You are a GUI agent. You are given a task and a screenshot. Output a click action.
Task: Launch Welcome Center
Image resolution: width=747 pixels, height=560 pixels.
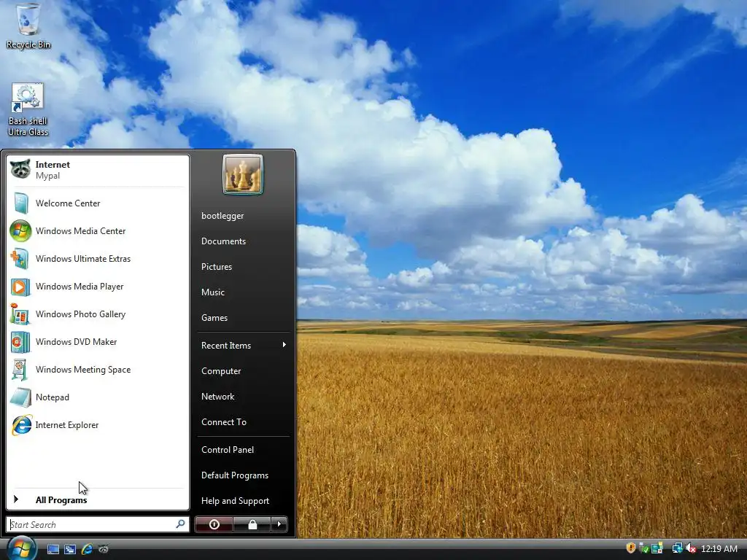[98, 203]
